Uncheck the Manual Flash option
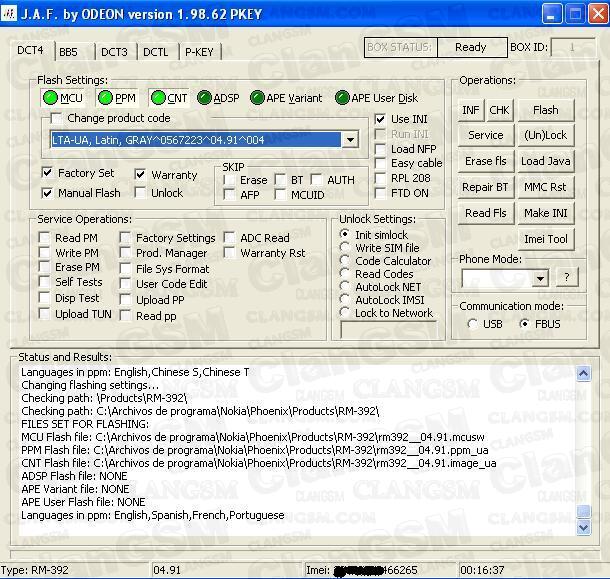This screenshot has height=579, width=610. (47, 193)
